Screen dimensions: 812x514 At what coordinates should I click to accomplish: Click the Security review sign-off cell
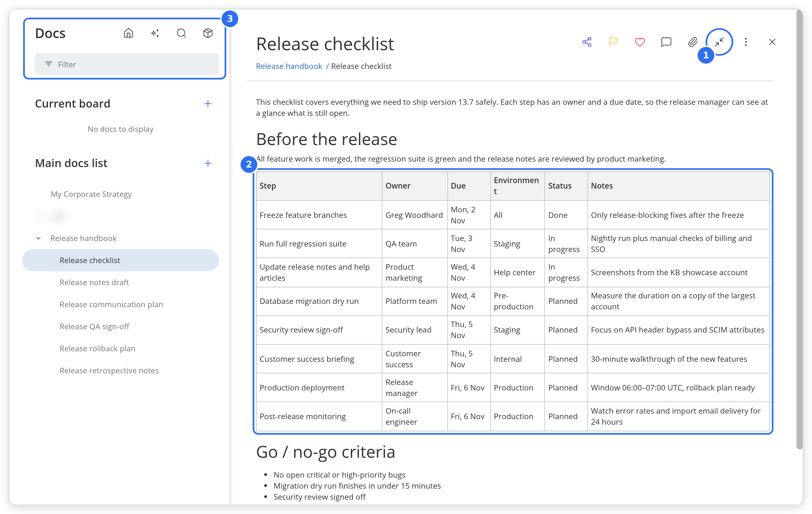(319, 330)
